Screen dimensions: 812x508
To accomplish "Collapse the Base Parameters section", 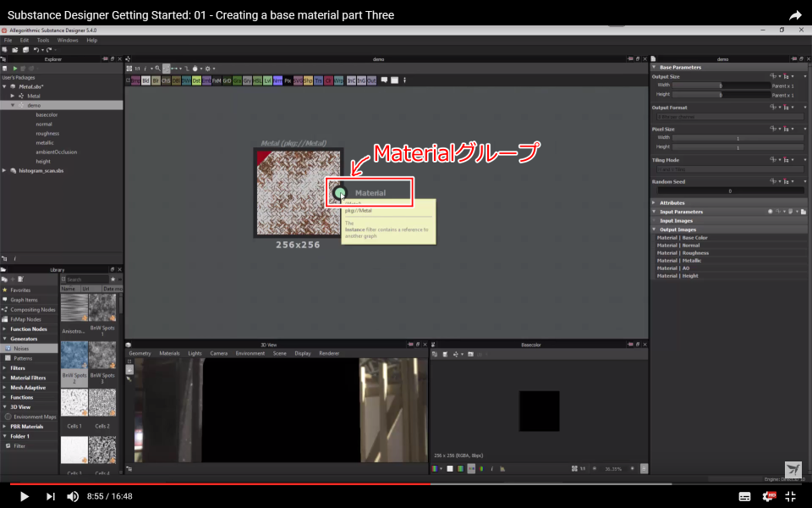I will (x=654, y=68).
